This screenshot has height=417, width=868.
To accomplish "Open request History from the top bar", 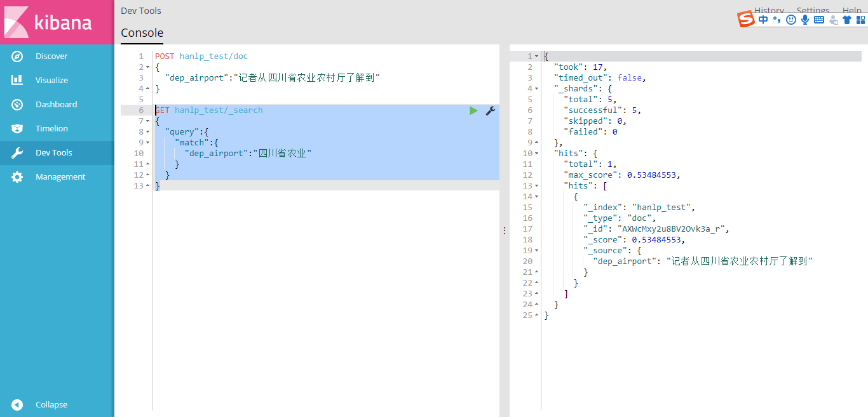I will 770,10.
